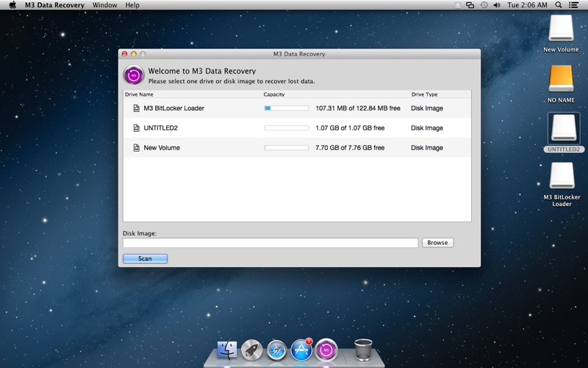Close the M3 Data Recovery window
The width and height of the screenshot is (588, 368).
[x=124, y=54]
